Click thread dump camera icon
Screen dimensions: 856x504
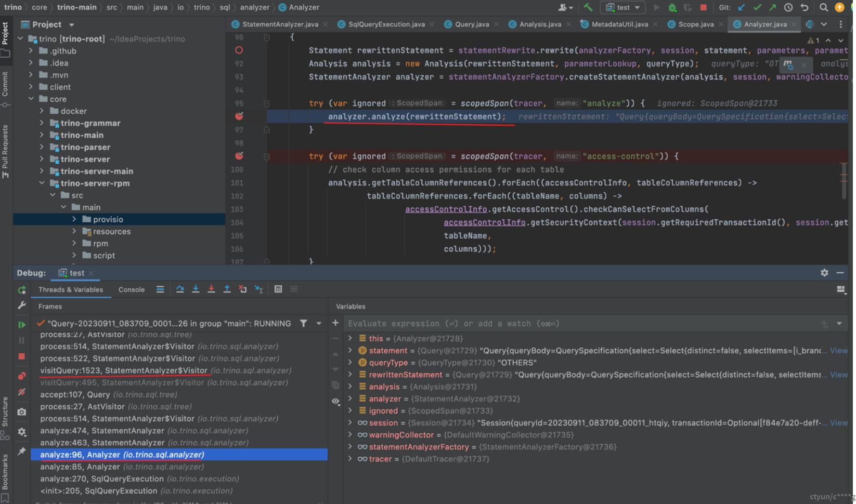[x=21, y=412]
